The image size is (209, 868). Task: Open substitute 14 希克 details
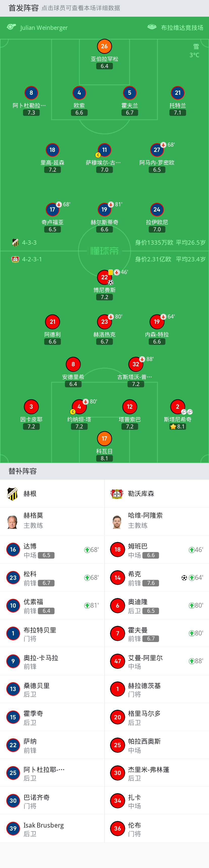157,578
